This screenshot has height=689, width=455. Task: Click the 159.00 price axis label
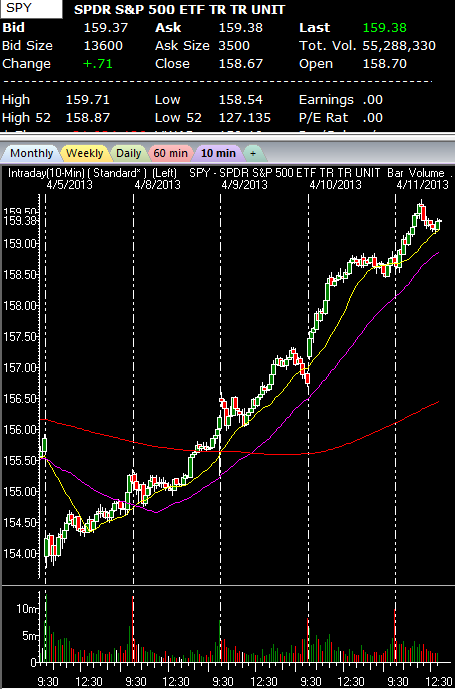click(x=18, y=243)
